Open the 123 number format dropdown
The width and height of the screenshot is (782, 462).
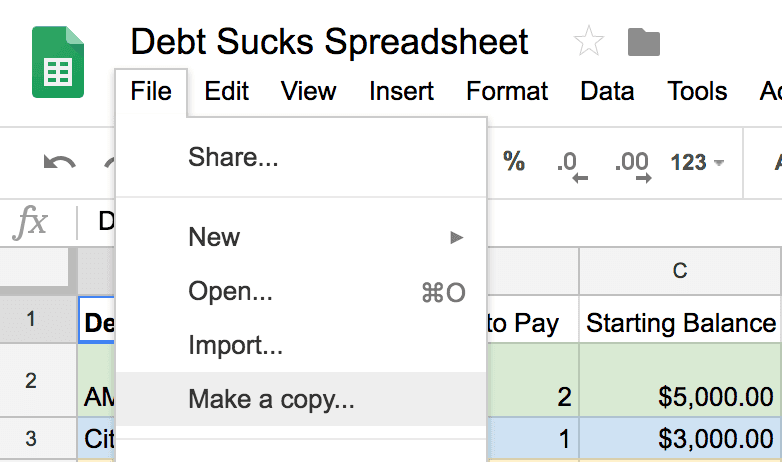click(697, 163)
